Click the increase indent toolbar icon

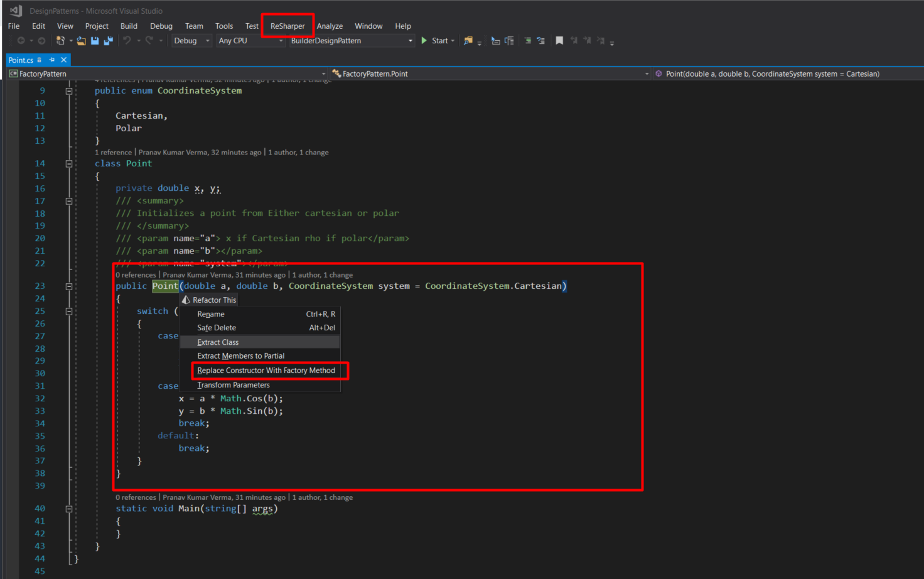pyautogui.click(x=527, y=41)
